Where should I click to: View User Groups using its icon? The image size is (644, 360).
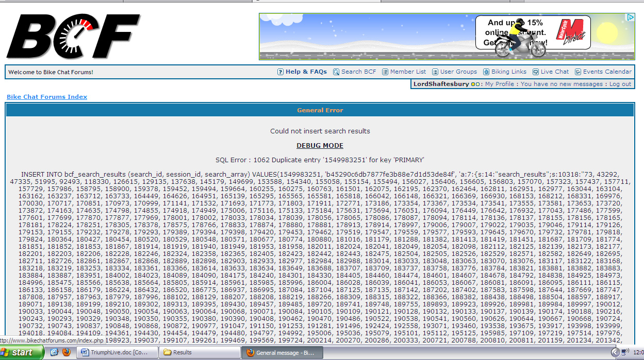[x=435, y=72]
